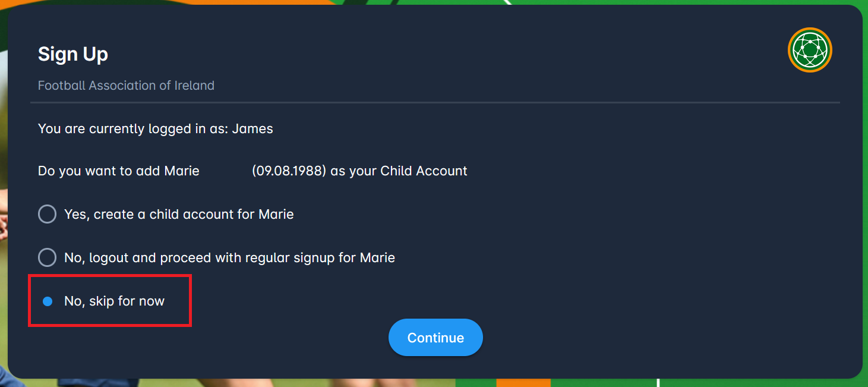Click the 'Child Account' text in the question
Viewport: 868px width, 387px height.
(424, 171)
